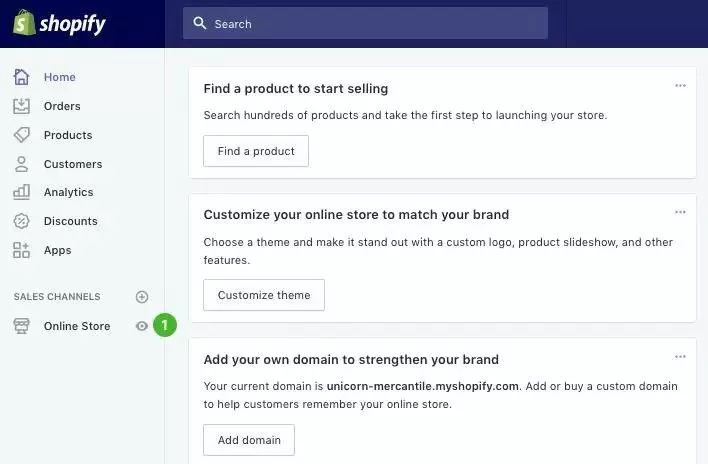Image resolution: width=708 pixels, height=464 pixels.
Task: Click the Apps grid icon
Action: click(x=22, y=250)
